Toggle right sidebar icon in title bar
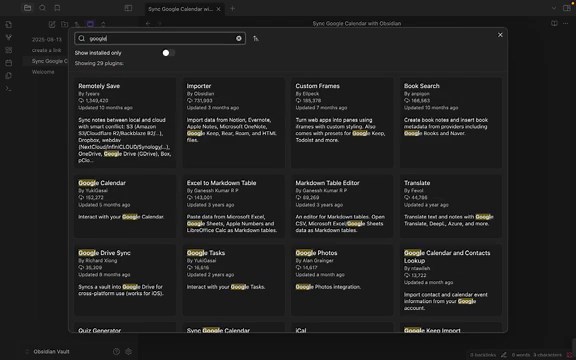Image resolution: width=576 pixels, height=360 pixels. [x=567, y=8]
